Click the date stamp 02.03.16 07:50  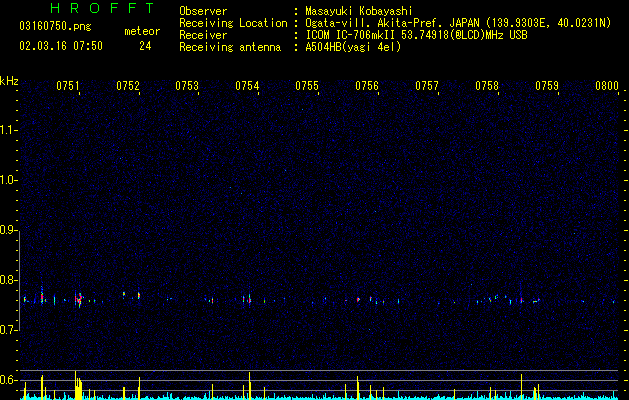click(x=61, y=46)
